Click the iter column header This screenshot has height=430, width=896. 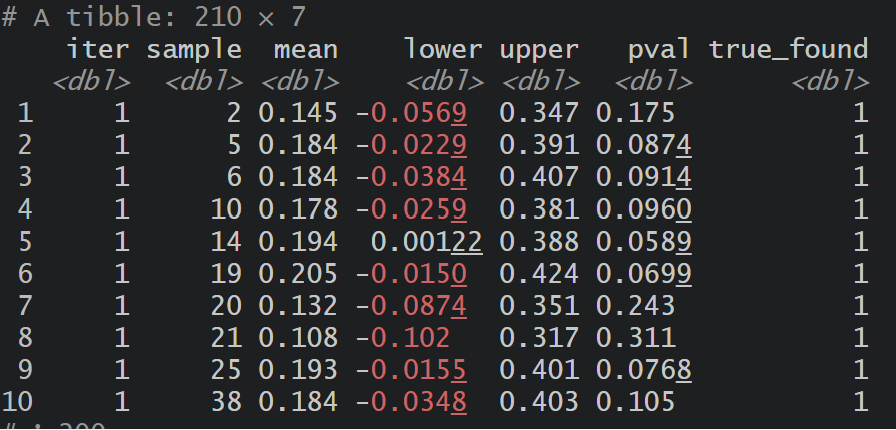pyautogui.click(x=98, y=50)
